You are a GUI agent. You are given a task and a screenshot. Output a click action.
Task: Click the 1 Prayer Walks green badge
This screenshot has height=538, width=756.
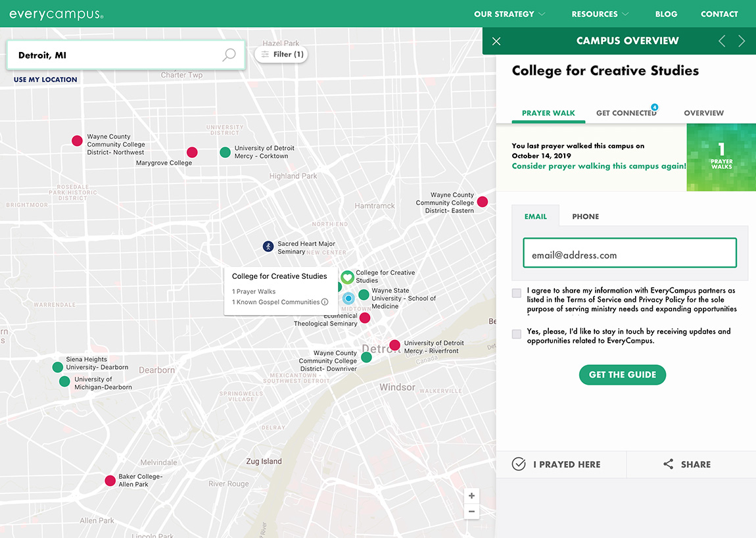tap(721, 157)
